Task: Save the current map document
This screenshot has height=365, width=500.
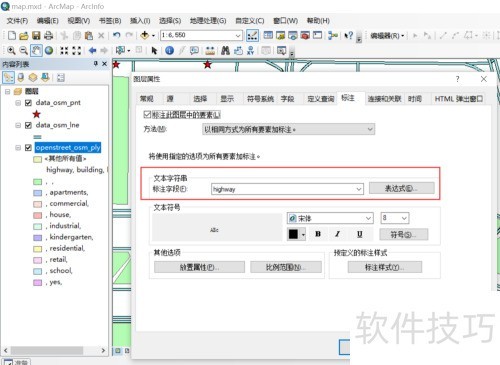Action: click(x=36, y=35)
